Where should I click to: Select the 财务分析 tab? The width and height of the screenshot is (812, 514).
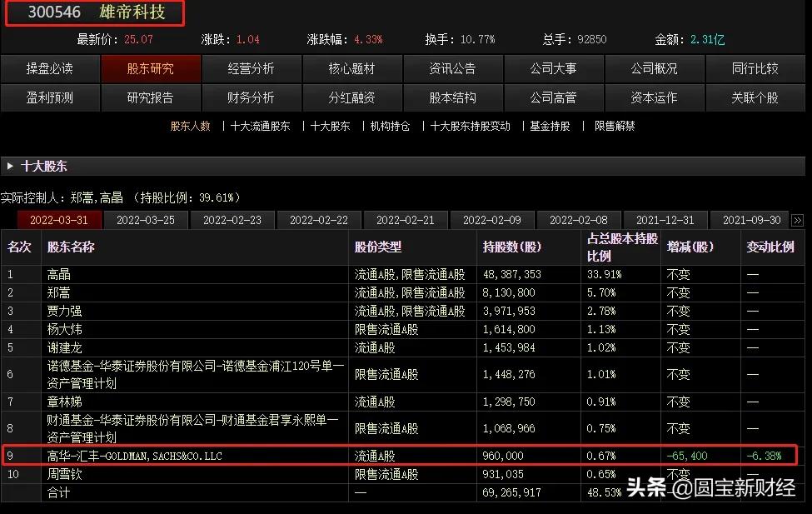tap(251, 97)
